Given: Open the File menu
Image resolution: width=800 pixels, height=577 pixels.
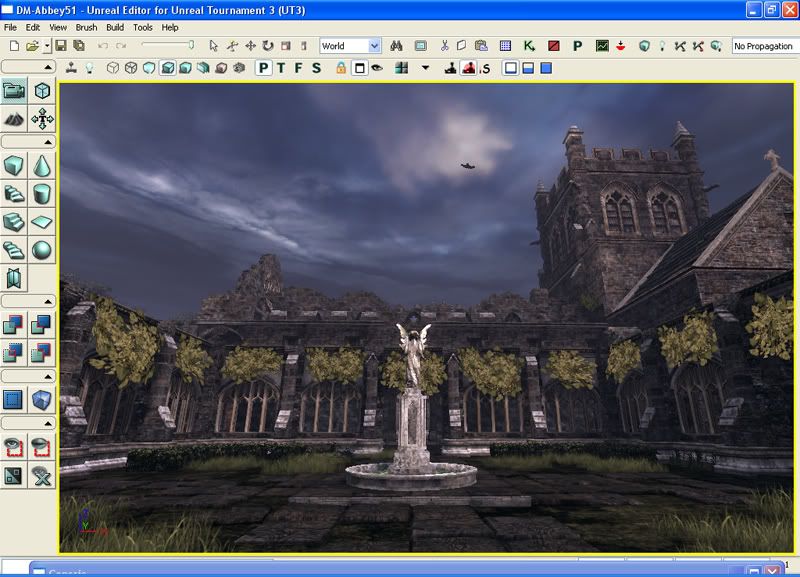Looking at the screenshot, I should coord(10,28).
